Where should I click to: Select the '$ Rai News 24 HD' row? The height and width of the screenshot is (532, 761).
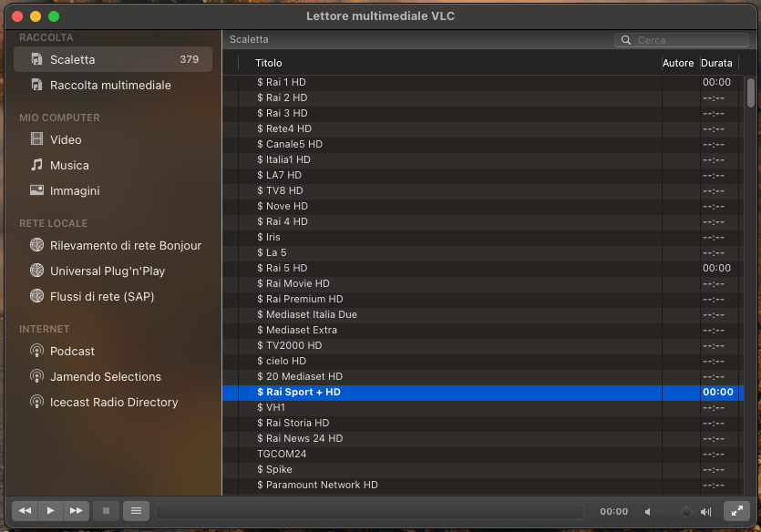[x=483, y=439]
